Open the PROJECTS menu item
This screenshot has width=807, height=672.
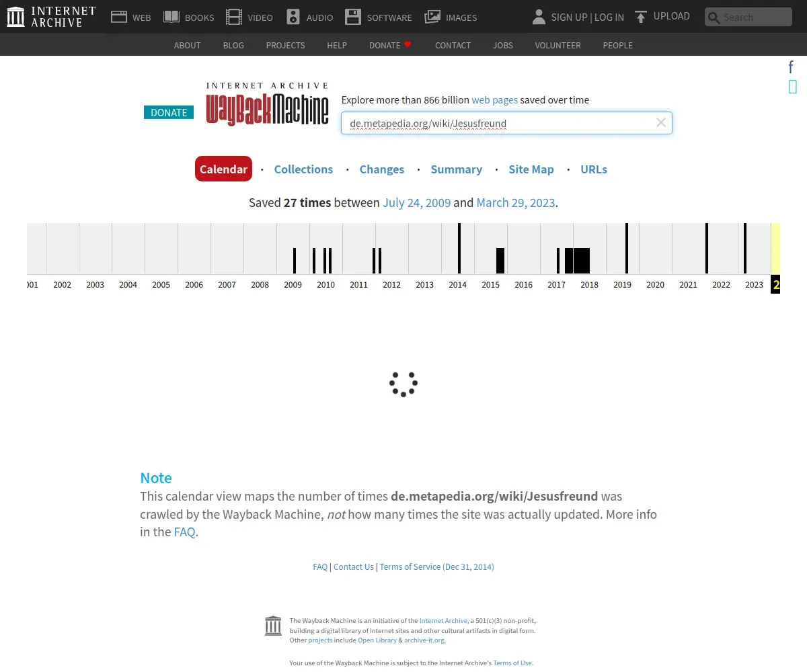pyautogui.click(x=285, y=45)
